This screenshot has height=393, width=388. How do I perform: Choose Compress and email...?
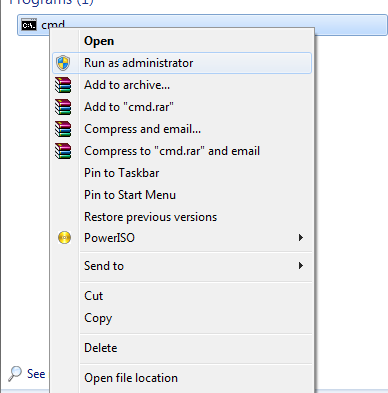pyautogui.click(x=182, y=129)
